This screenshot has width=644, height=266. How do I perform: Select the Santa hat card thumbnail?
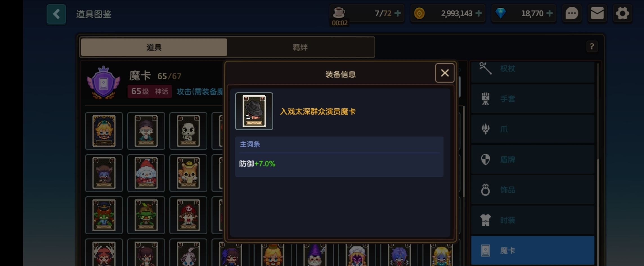click(x=146, y=173)
